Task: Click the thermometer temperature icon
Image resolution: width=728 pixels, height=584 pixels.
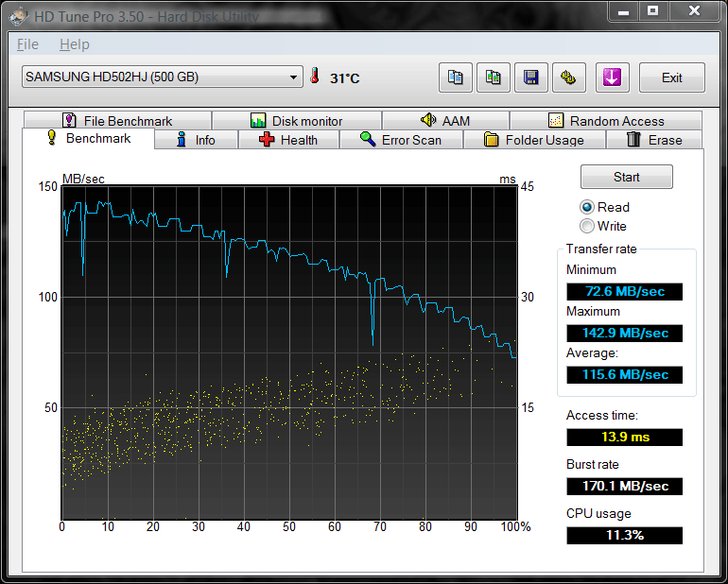Action: 315,77
